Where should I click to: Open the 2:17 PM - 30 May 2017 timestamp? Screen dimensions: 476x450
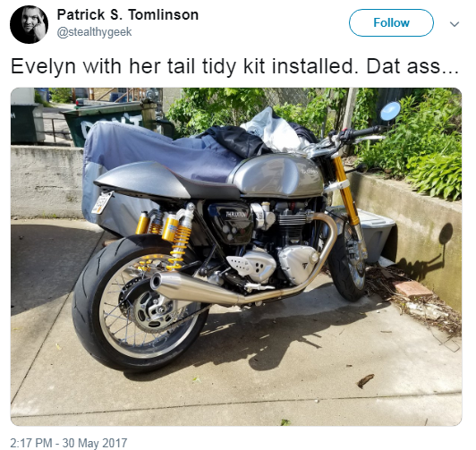tap(69, 443)
